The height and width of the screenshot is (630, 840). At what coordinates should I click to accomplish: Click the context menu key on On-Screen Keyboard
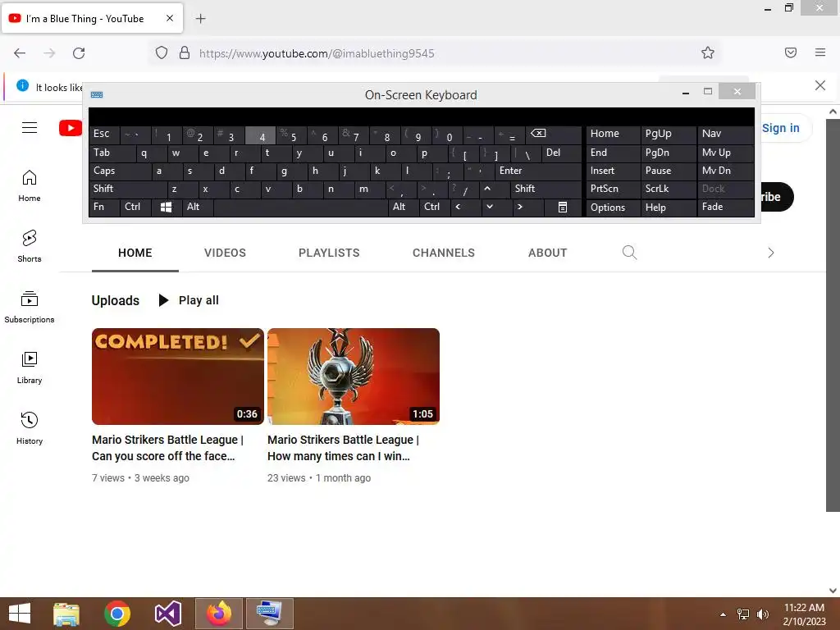point(563,208)
